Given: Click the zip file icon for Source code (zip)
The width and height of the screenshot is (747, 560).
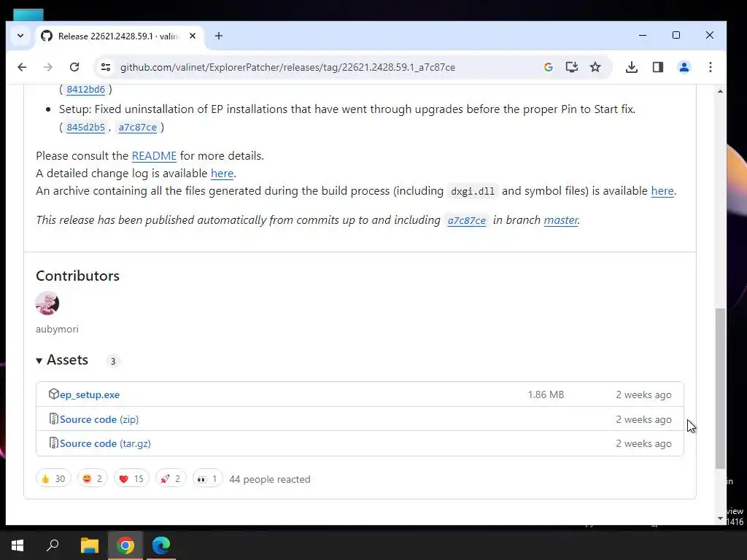Looking at the screenshot, I should (x=54, y=419).
